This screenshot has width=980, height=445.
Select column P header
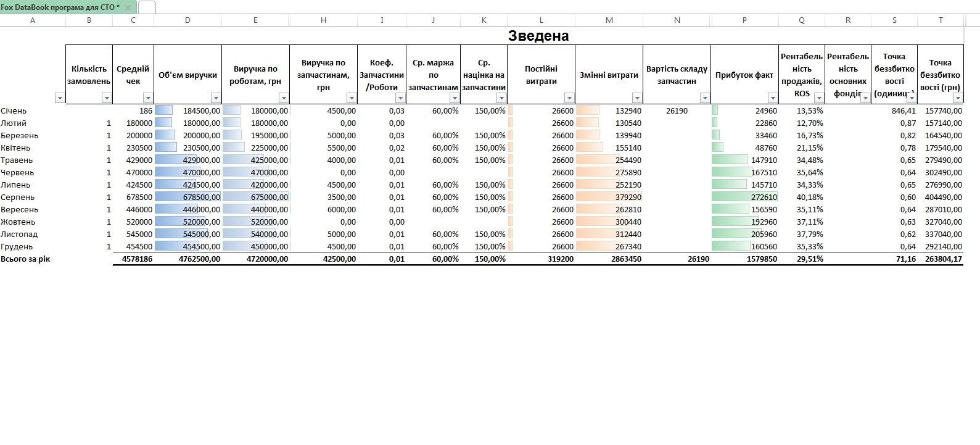pyautogui.click(x=744, y=20)
